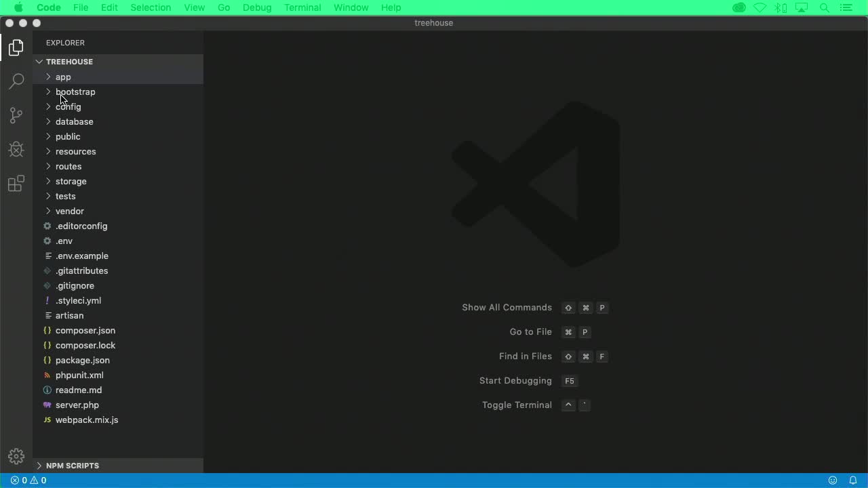Click the gear icon beside .editorconfig
The width and height of the screenshot is (868, 488).
click(47, 226)
